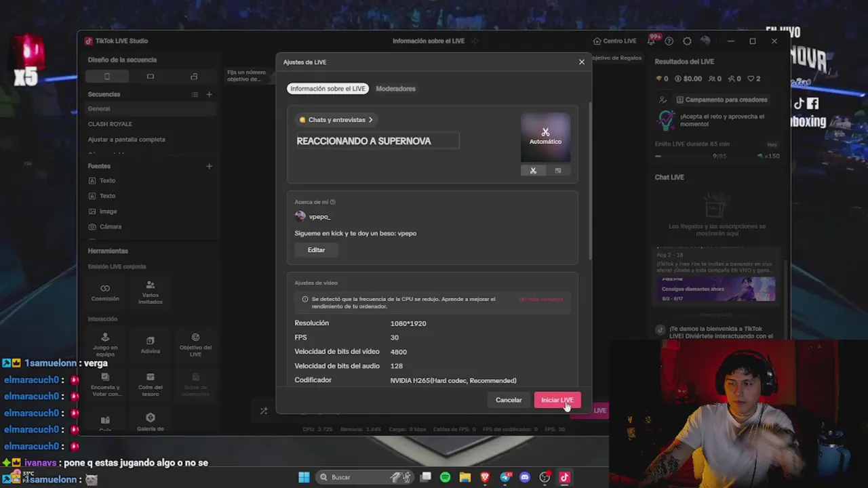The height and width of the screenshot is (488, 868).
Task: Open Spotify from the taskbar
Action: [x=445, y=477]
